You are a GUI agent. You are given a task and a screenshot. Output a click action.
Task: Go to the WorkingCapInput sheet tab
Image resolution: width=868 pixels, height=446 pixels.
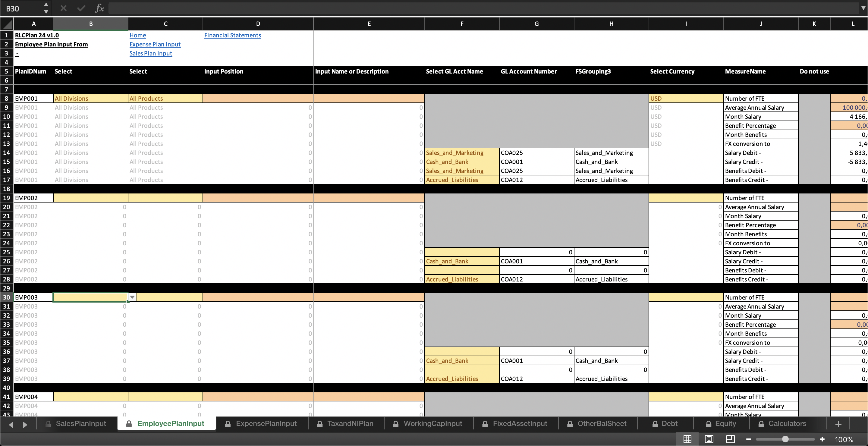click(428, 424)
